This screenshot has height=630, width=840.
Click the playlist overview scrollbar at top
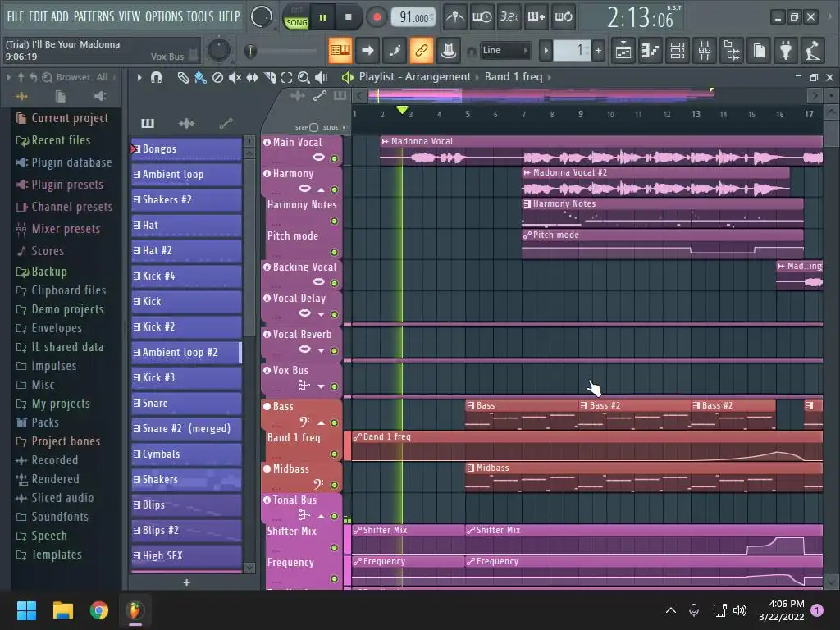click(x=587, y=96)
